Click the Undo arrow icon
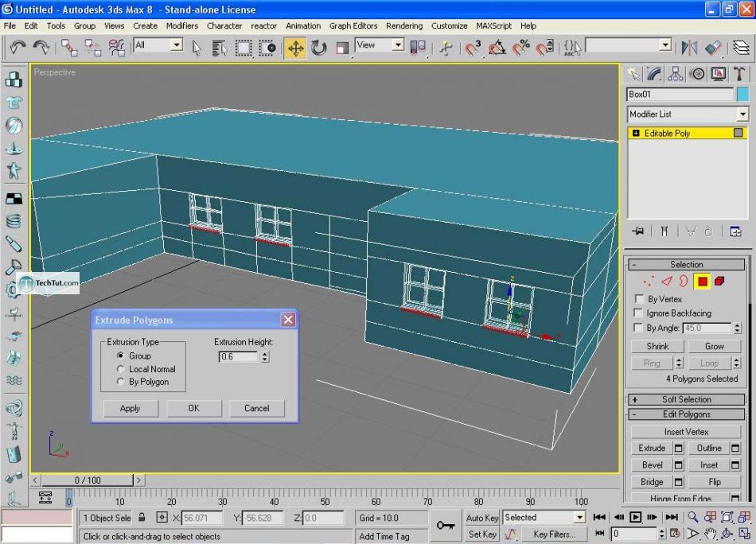Screen dimensions: 756x544 click(x=18, y=47)
